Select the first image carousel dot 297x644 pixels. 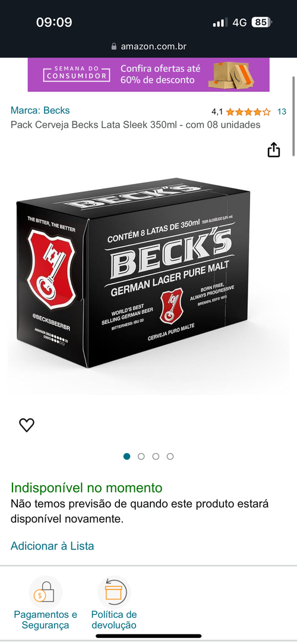127,456
